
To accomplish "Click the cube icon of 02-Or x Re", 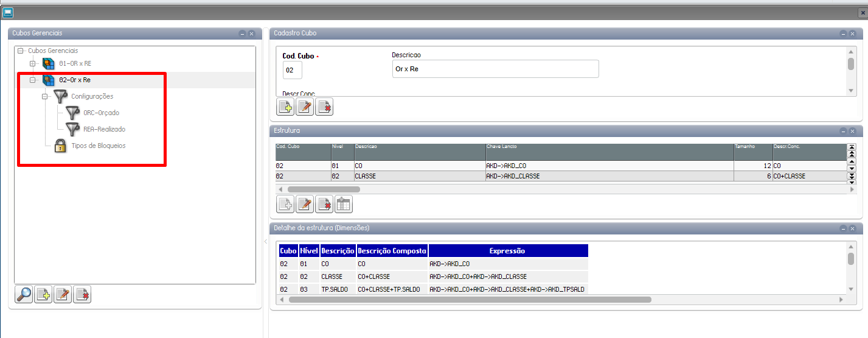I will 49,80.
